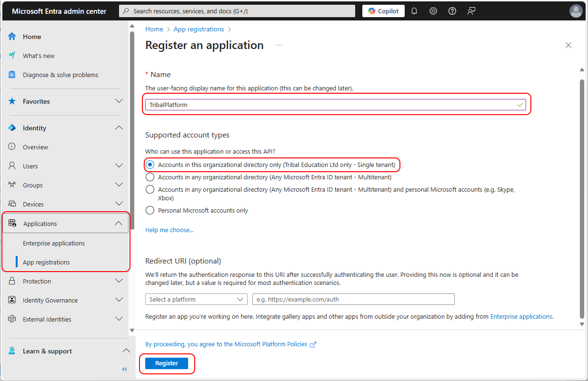The width and height of the screenshot is (588, 381).
Task: Select Personal Microsoft accounts only
Action: click(150, 210)
